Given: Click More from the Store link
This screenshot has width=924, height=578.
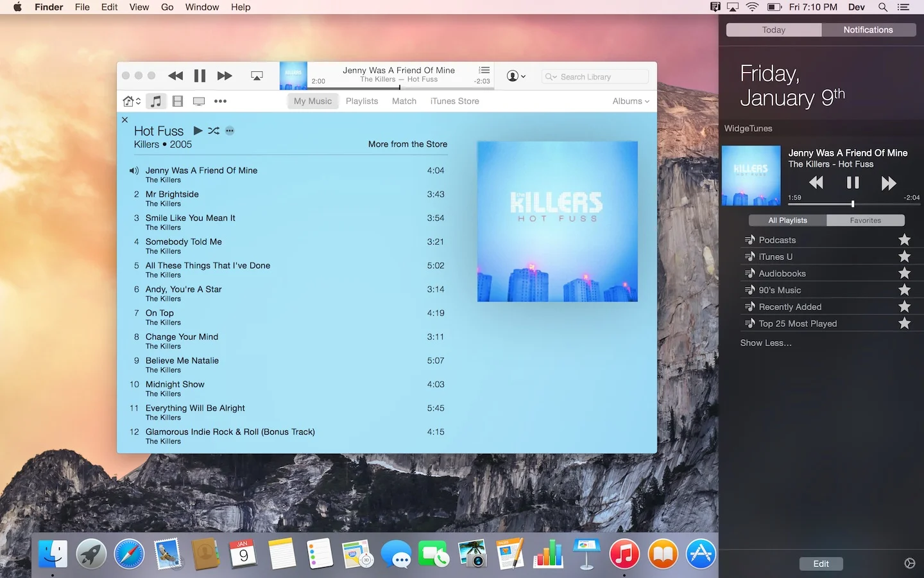Looking at the screenshot, I should (x=407, y=144).
